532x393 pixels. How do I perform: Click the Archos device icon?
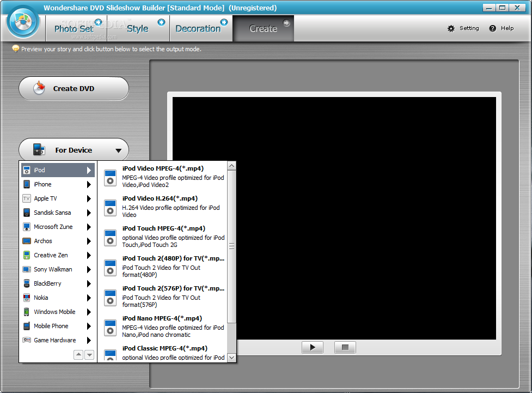(x=27, y=241)
